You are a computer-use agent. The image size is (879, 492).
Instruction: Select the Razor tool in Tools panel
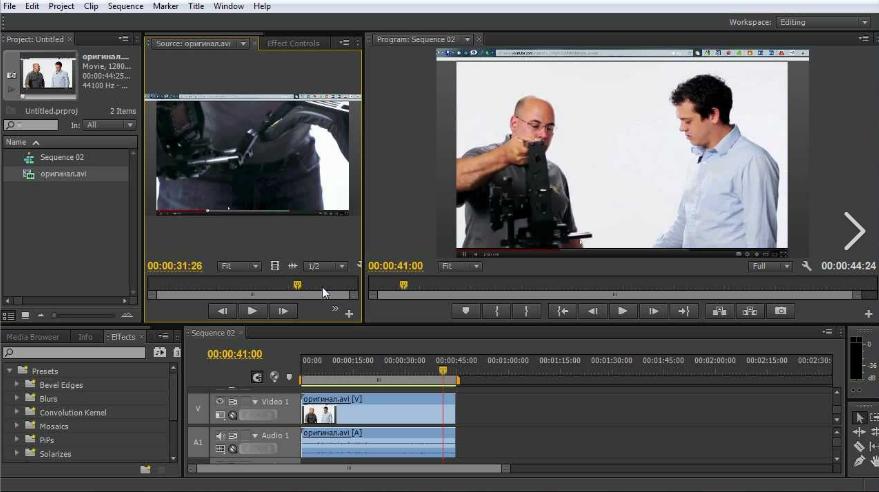tap(859, 446)
